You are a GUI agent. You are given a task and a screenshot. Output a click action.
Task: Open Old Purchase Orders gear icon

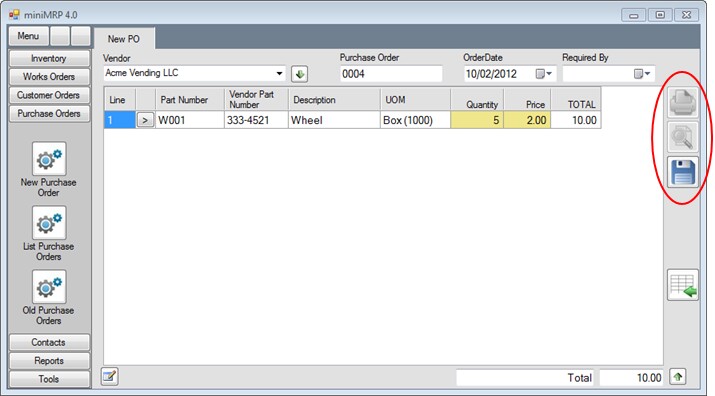[49, 287]
